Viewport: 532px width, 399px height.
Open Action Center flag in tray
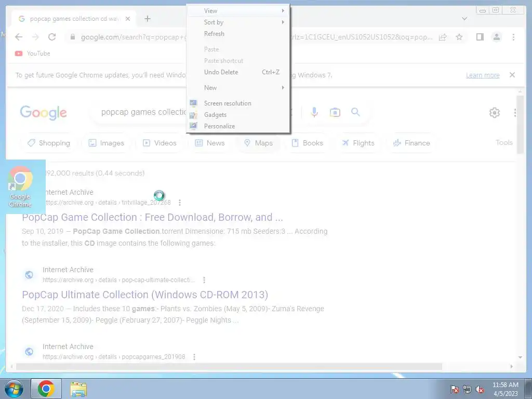click(455, 389)
